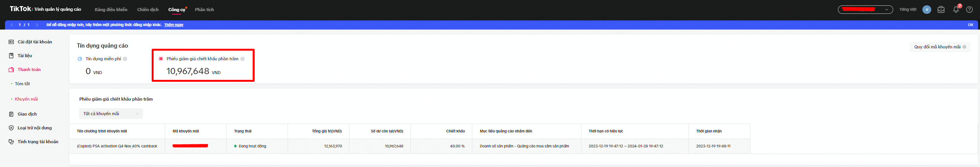The width and height of the screenshot is (980, 167).
Task: Open the help question mark icon
Action: [969, 10]
